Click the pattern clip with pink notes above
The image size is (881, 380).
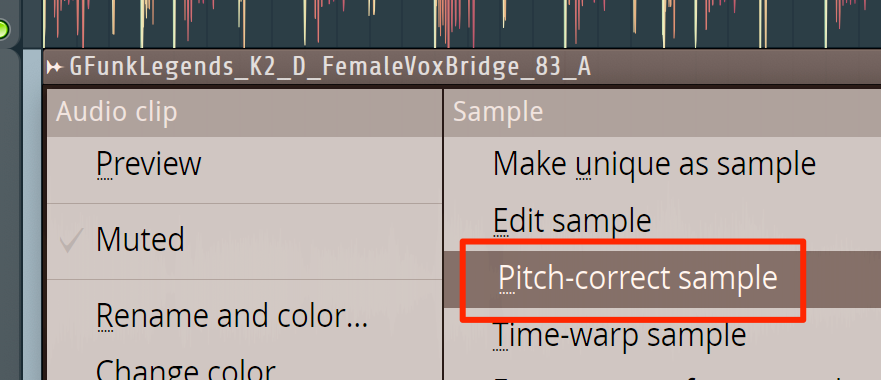462,24
